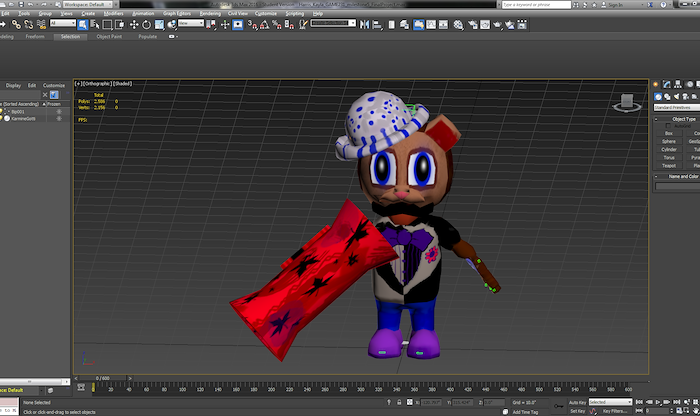Open Standard Primitives dropdown in Create panel
The image size is (700, 416).
(677, 108)
